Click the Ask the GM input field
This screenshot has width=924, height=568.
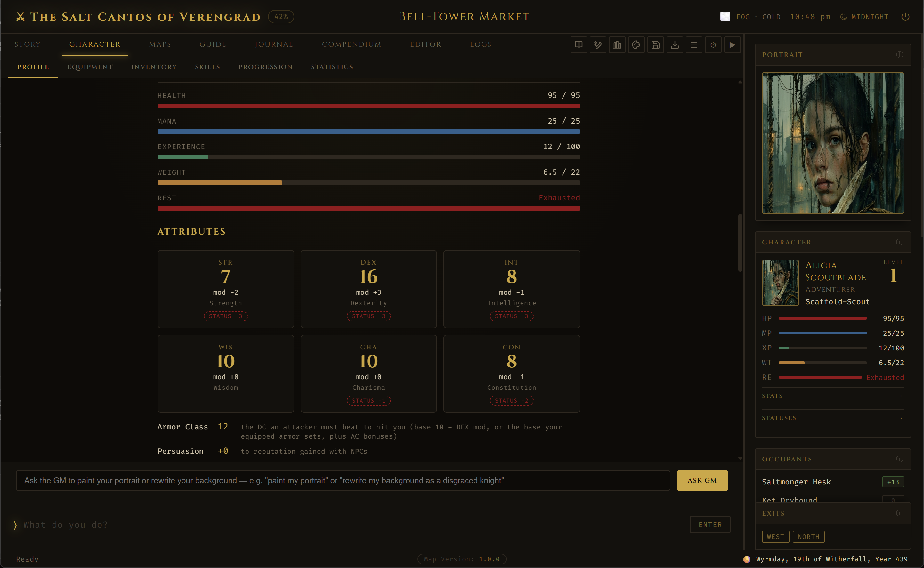click(x=343, y=480)
